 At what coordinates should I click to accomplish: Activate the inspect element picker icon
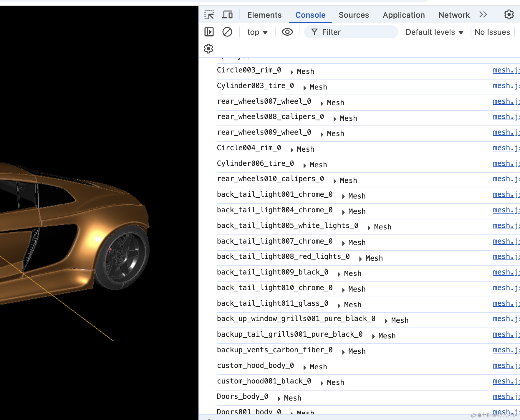click(x=209, y=15)
